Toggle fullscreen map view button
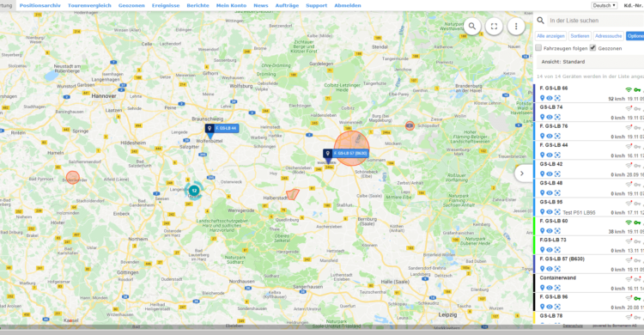 pyautogui.click(x=494, y=27)
